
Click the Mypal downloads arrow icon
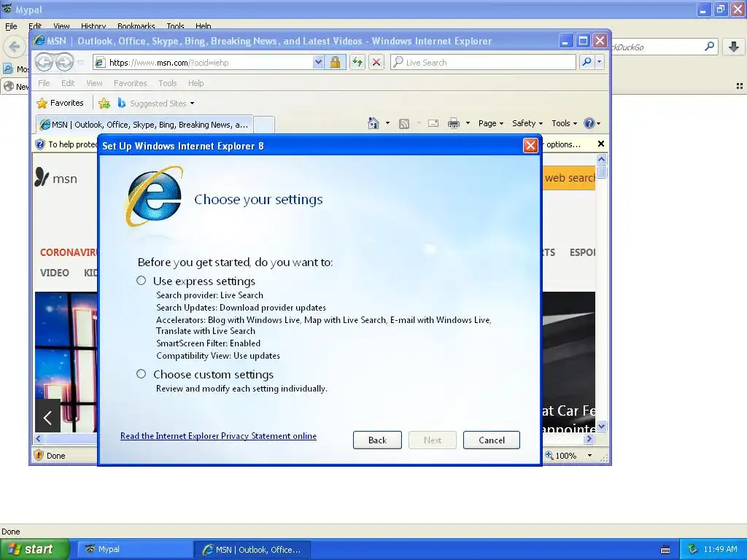tap(734, 47)
